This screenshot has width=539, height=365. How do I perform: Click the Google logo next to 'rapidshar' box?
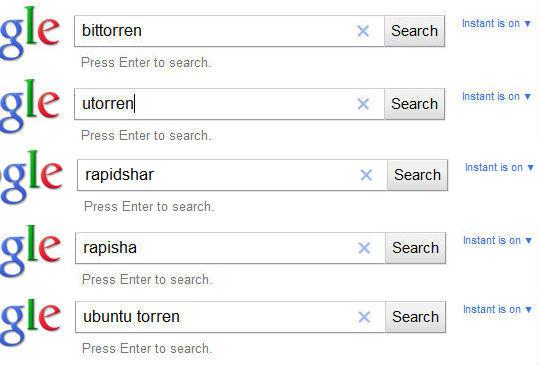coord(32,177)
